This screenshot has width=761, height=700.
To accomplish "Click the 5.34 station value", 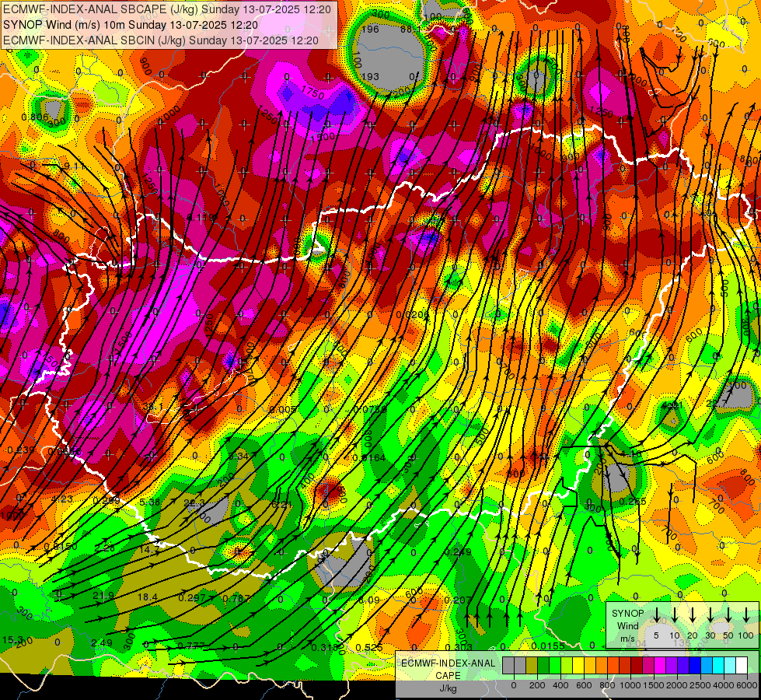I will [x=239, y=456].
